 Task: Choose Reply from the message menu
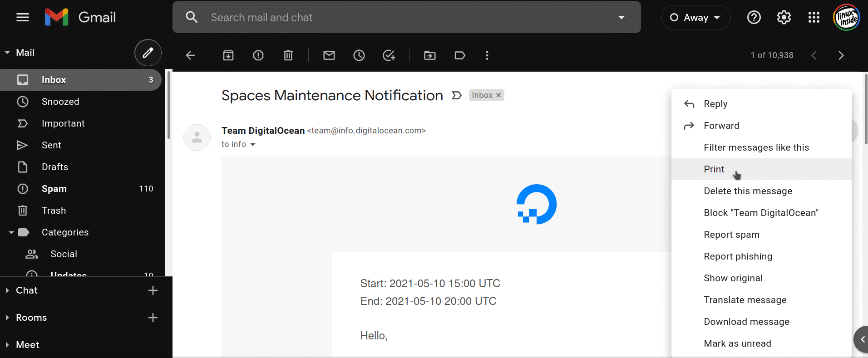click(761, 104)
